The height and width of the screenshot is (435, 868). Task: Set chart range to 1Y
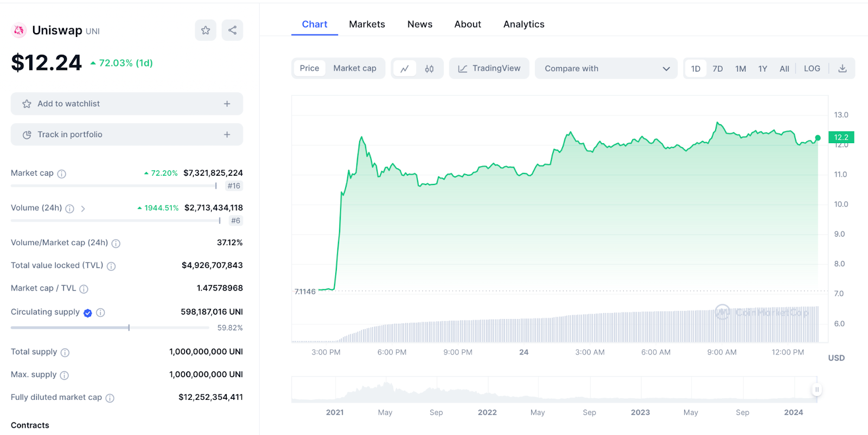[763, 68]
